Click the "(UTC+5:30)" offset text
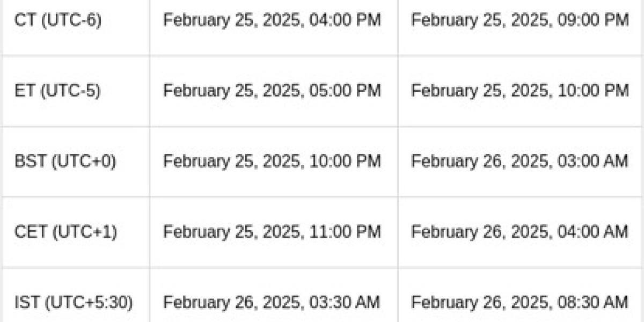This screenshot has height=322, width=644. pyautogui.click(x=89, y=302)
